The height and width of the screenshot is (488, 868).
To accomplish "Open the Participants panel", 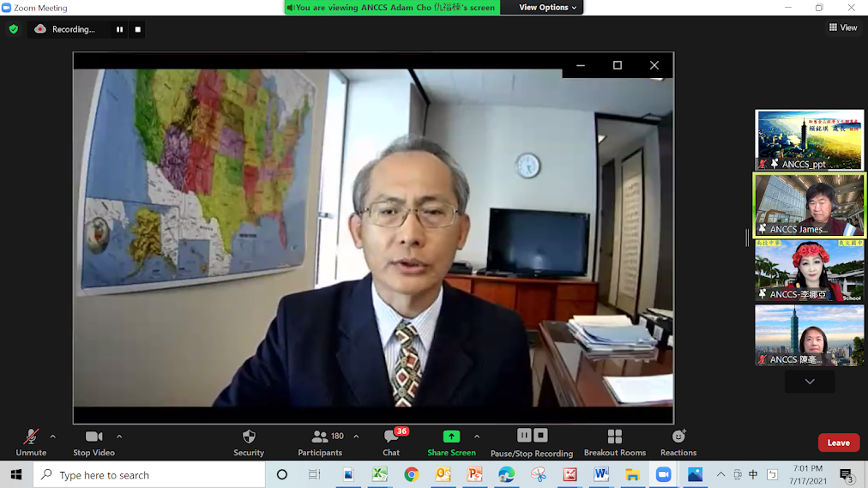I will point(320,443).
